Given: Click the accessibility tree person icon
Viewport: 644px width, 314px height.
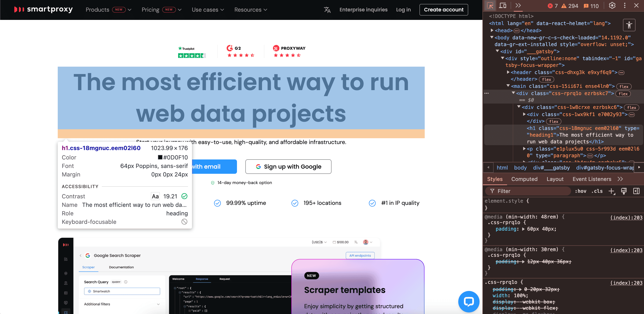Looking at the screenshot, I should (629, 25).
